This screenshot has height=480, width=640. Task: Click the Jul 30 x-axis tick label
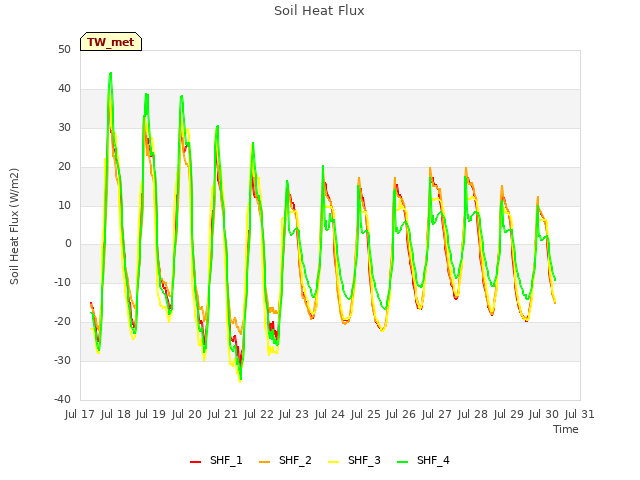544,414
